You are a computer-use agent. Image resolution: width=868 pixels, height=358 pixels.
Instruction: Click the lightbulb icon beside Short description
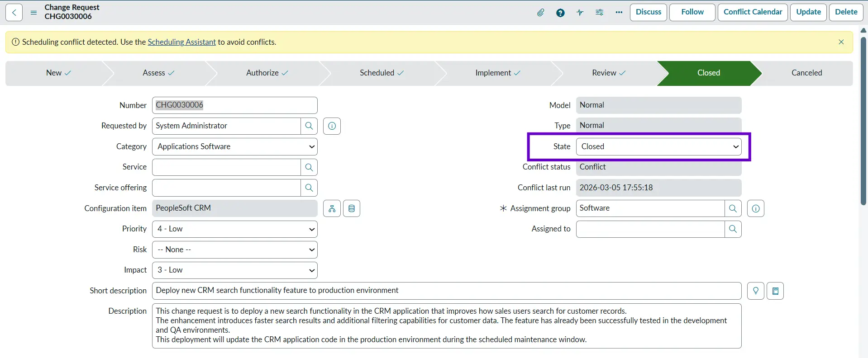755,291
